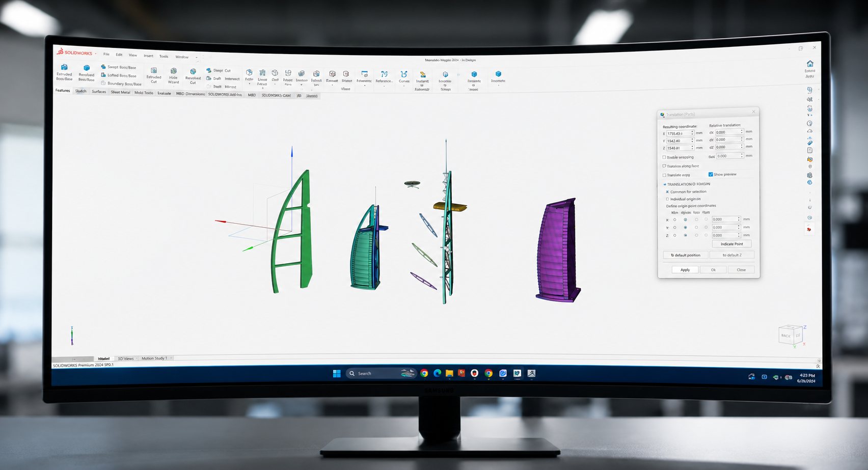Screen dimensions: 868x470
Task: Collapse the Translation Origin section
Action: (665, 184)
